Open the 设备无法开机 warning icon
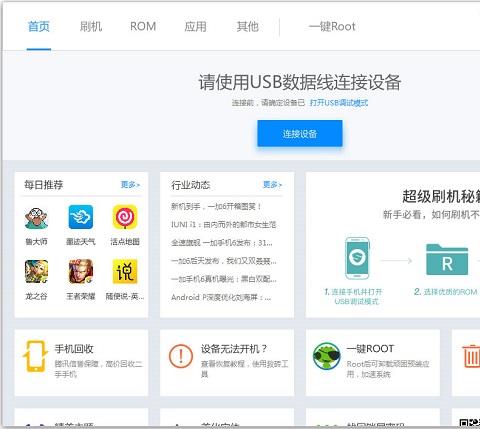The width and height of the screenshot is (480, 429). tap(181, 356)
